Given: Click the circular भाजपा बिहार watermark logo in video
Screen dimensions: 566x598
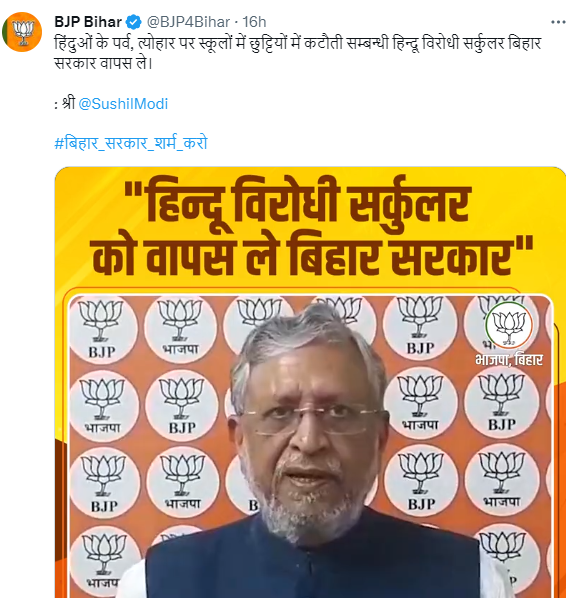Looking at the screenshot, I should 509,325.
